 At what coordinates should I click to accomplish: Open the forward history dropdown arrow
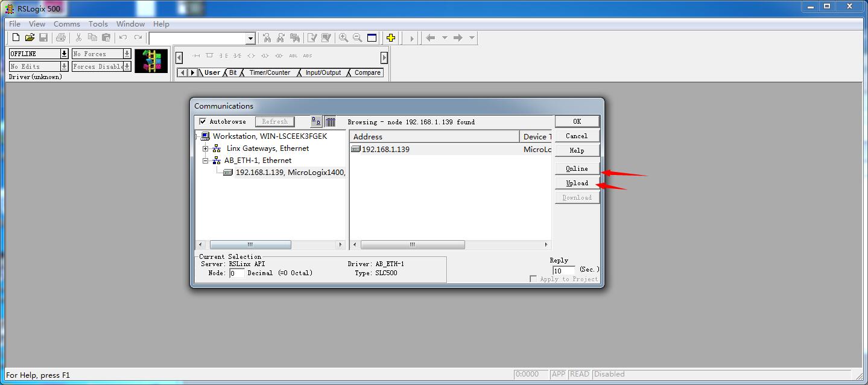pyautogui.click(x=472, y=37)
